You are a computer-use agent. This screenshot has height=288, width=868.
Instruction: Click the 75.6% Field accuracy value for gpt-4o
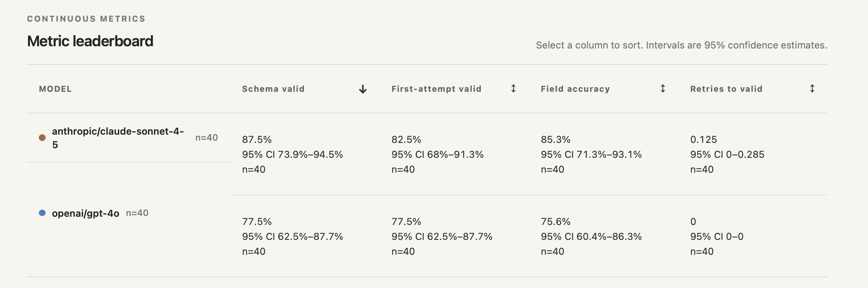(x=556, y=222)
